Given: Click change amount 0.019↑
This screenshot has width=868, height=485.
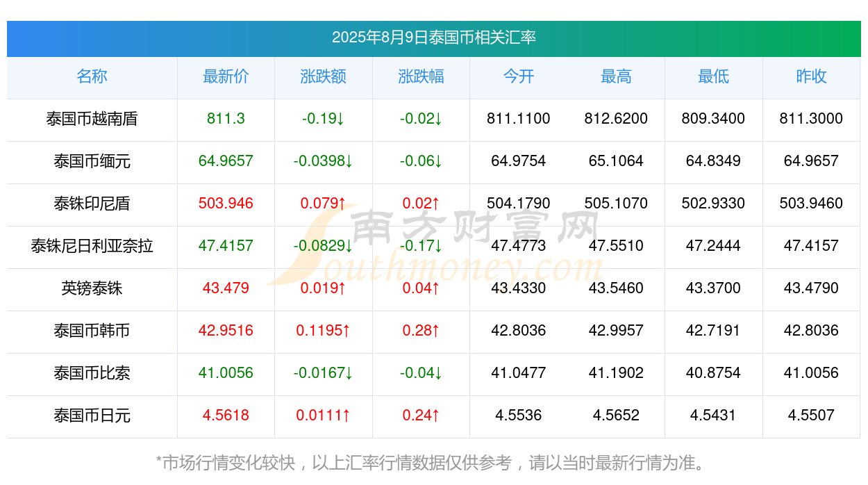Looking at the screenshot, I should 324,288.
